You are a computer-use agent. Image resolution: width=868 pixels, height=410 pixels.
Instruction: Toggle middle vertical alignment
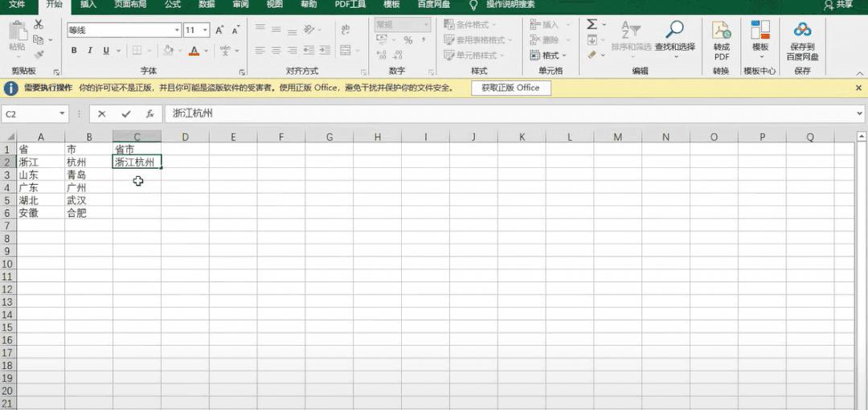coord(276,29)
